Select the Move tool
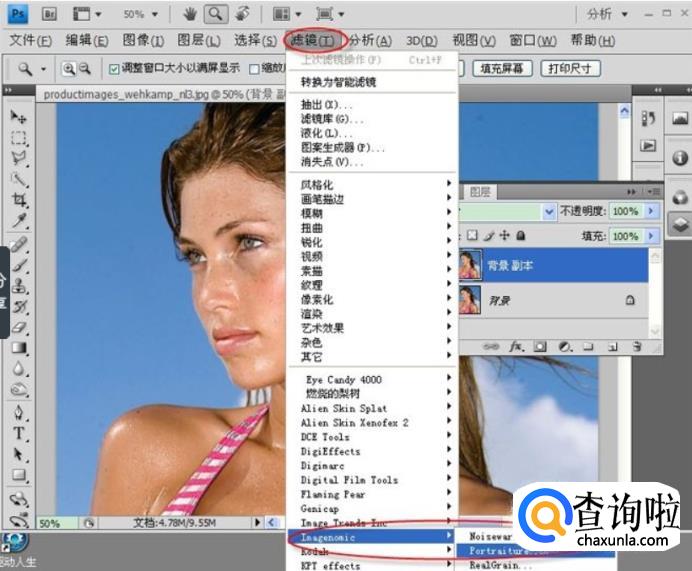 (19, 117)
